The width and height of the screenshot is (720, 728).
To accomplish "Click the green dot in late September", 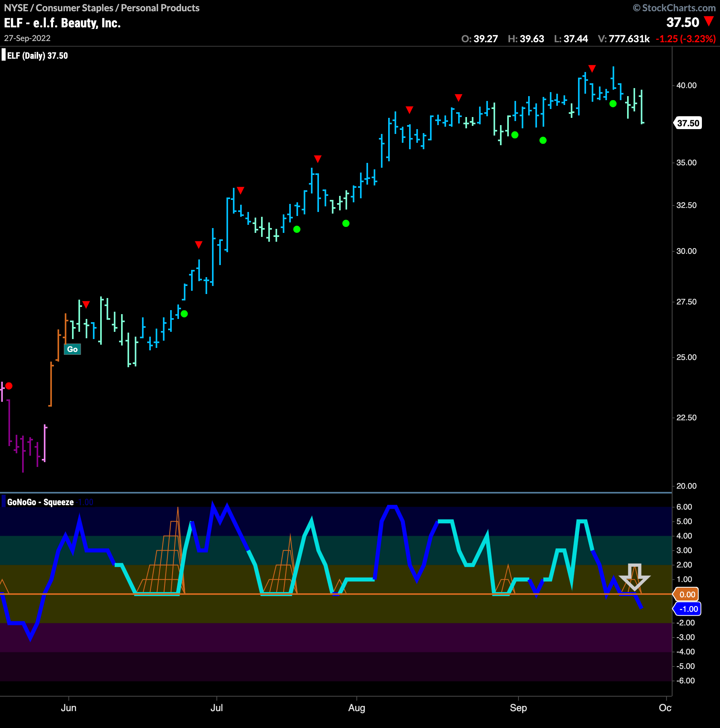I will click(613, 104).
